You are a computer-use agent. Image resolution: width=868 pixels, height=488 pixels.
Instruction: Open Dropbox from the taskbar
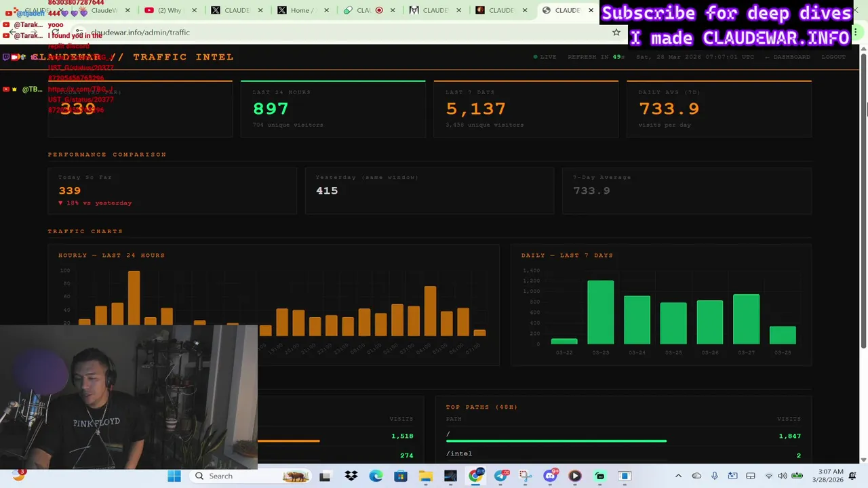coord(351,476)
